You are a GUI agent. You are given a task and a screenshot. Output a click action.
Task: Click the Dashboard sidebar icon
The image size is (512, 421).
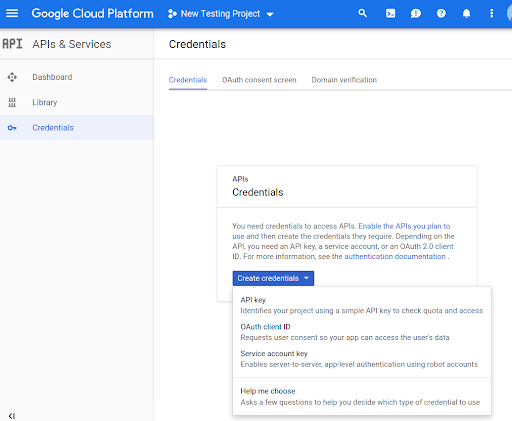pos(12,77)
